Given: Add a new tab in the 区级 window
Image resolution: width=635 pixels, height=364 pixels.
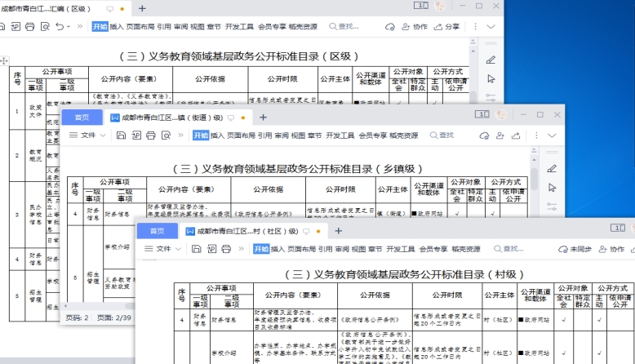Looking at the screenshot, I should pyautogui.click(x=142, y=8).
